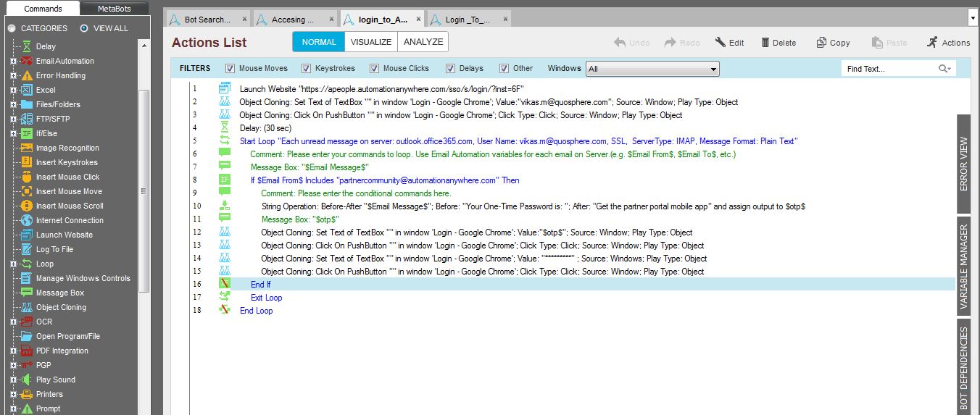Open the Actions running-man menu
The image size is (980, 415).
tap(932, 43)
